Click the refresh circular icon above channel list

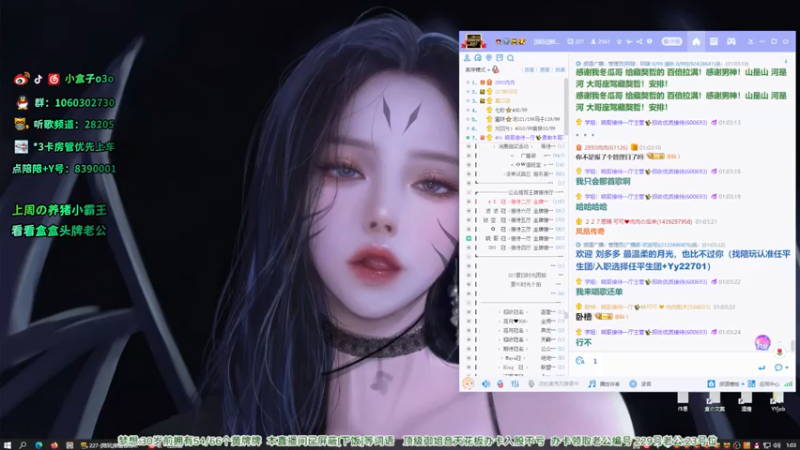point(478,58)
